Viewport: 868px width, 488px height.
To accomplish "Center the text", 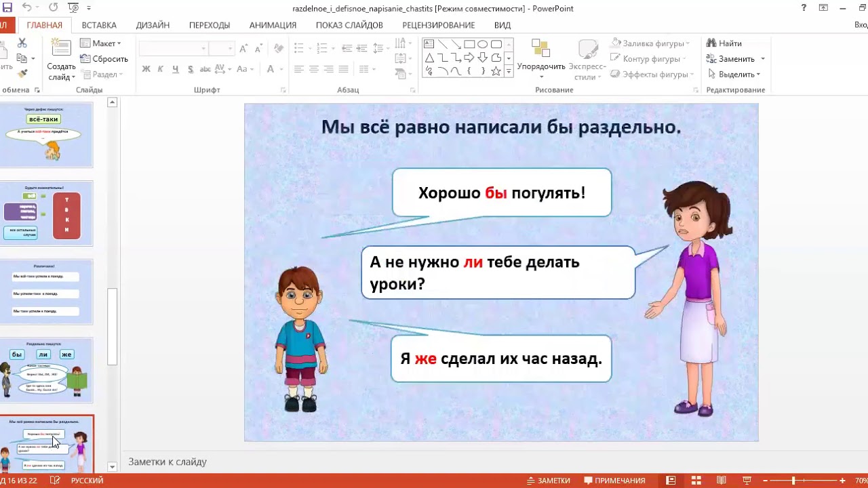I will (x=314, y=69).
